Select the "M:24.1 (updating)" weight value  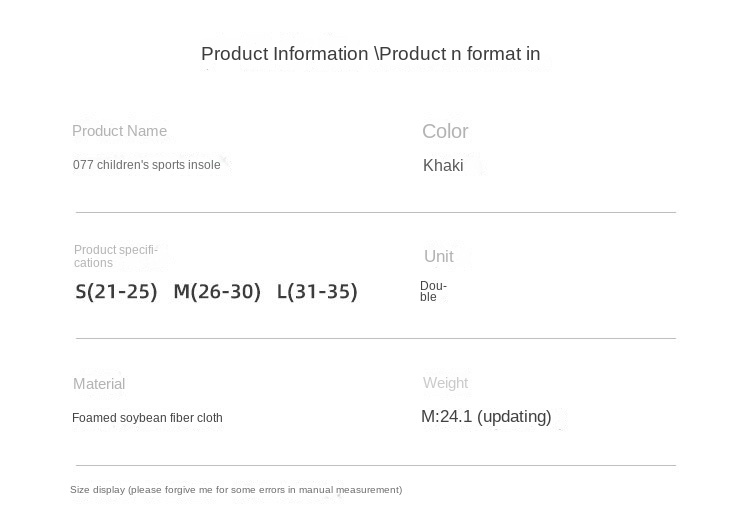click(486, 417)
